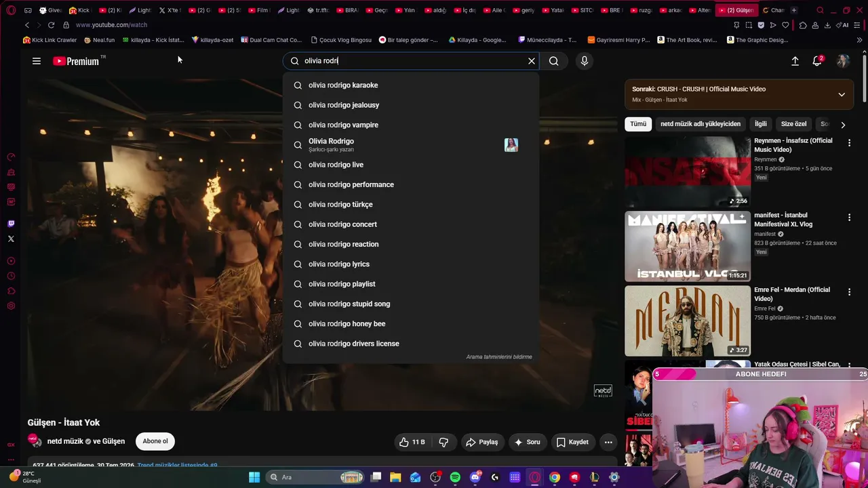Image resolution: width=868 pixels, height=488 pixels.
Task: Open the 'Kick Link Crawler' bookmark
Action: tap(50, 40)
